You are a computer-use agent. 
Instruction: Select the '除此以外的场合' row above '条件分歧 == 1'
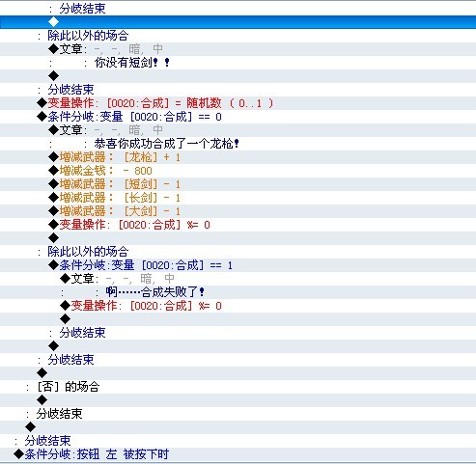238,252
